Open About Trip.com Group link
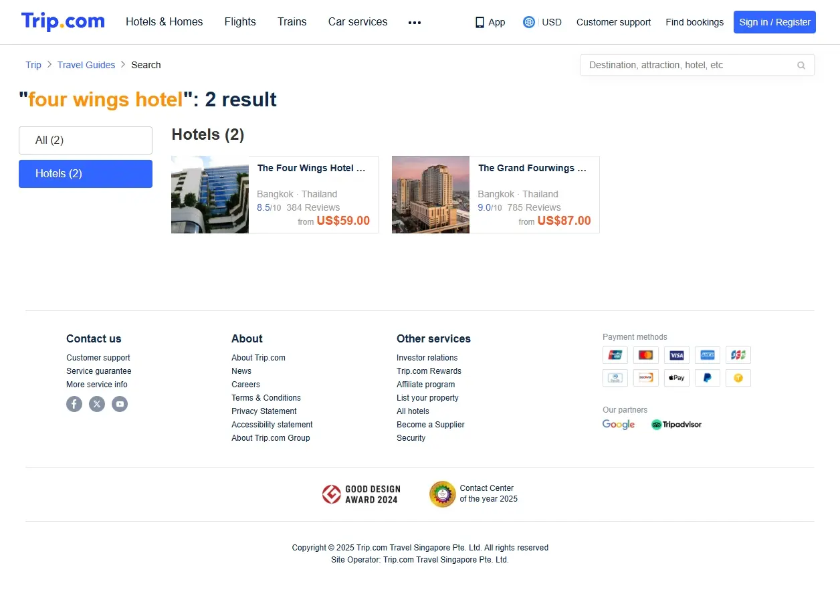This screenshot has width=840, height=616. pyautogui.click(x=271, y=438)
